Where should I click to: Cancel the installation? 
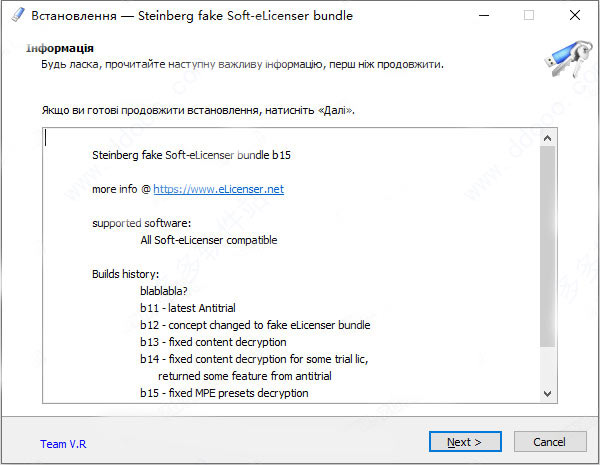pos(549,442)
